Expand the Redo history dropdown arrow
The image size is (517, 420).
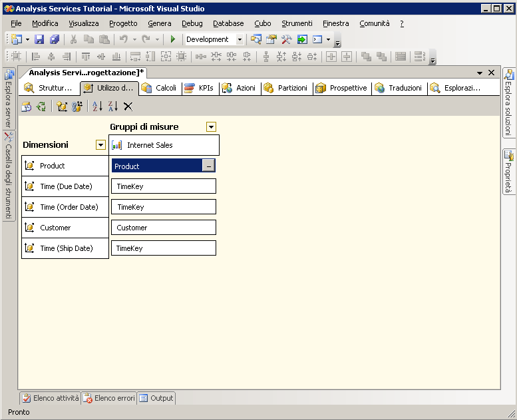click(x=157, y=39)
